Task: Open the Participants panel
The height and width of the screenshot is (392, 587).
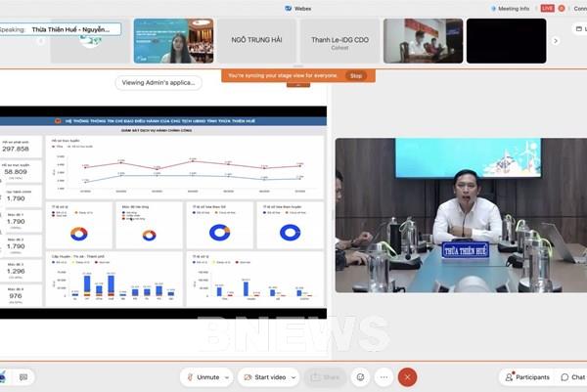Action: point(527,377)
